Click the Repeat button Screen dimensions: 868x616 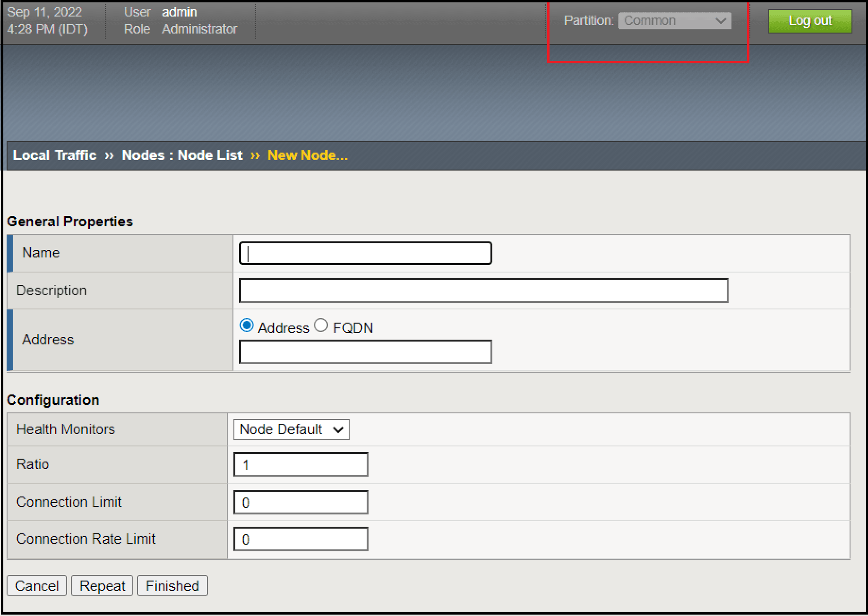tap(102, 585)
